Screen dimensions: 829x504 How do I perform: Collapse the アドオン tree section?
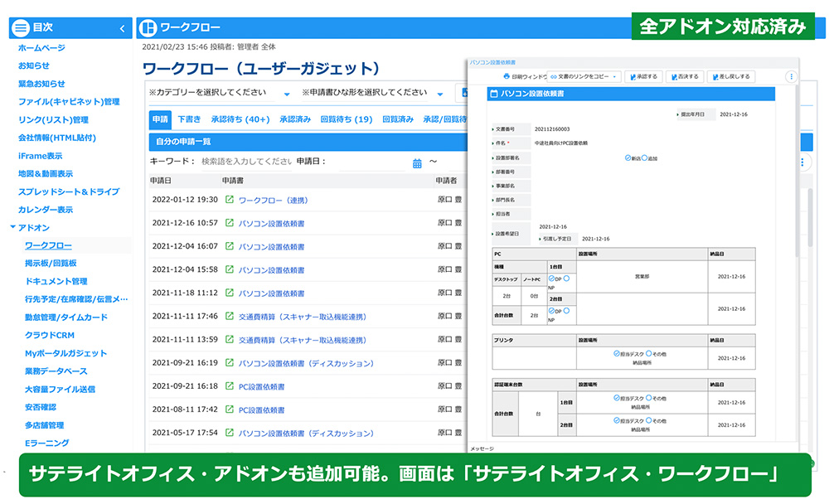point(12,227)
